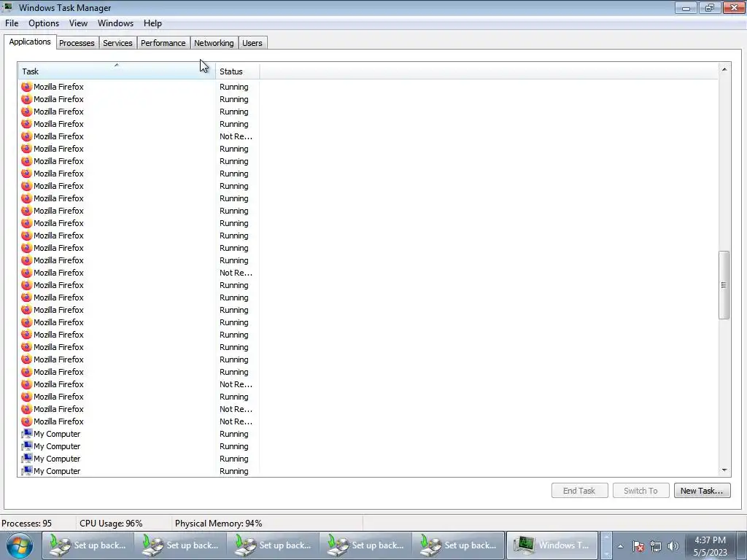Click the volume speaker tray icon
Screen dimensions: 747x560
coord(673,546)
